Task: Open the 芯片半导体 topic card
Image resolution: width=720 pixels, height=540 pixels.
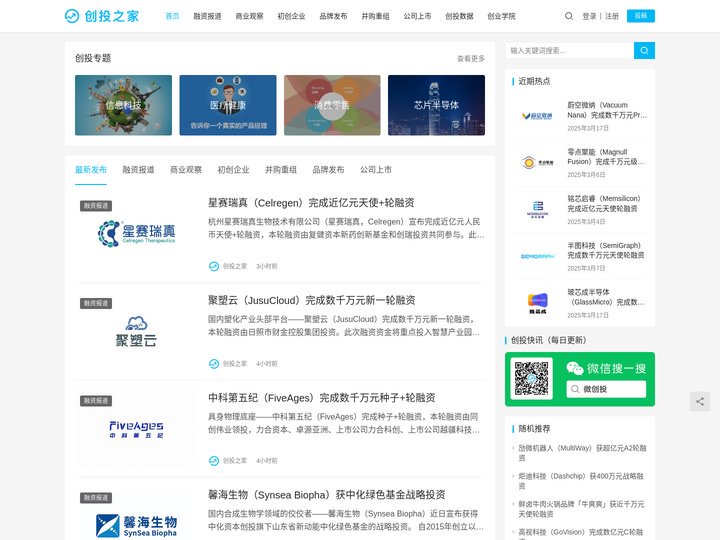Action: tap(436, 105)
